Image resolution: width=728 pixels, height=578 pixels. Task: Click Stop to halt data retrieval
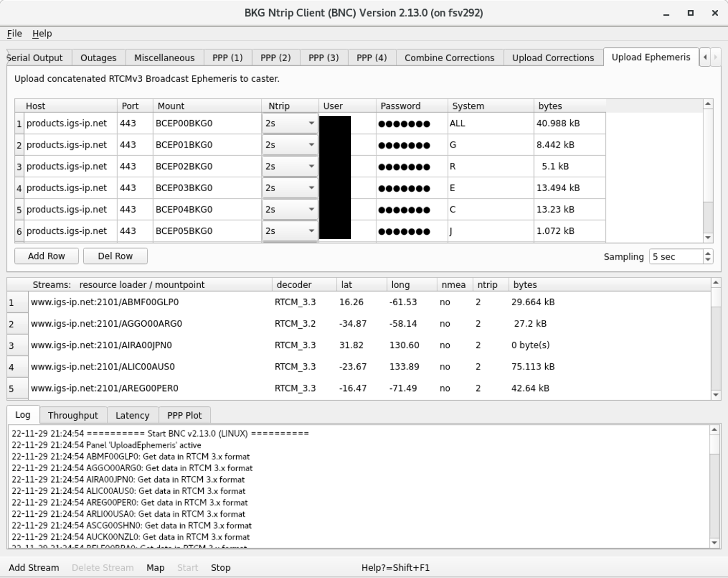(220, 568)
